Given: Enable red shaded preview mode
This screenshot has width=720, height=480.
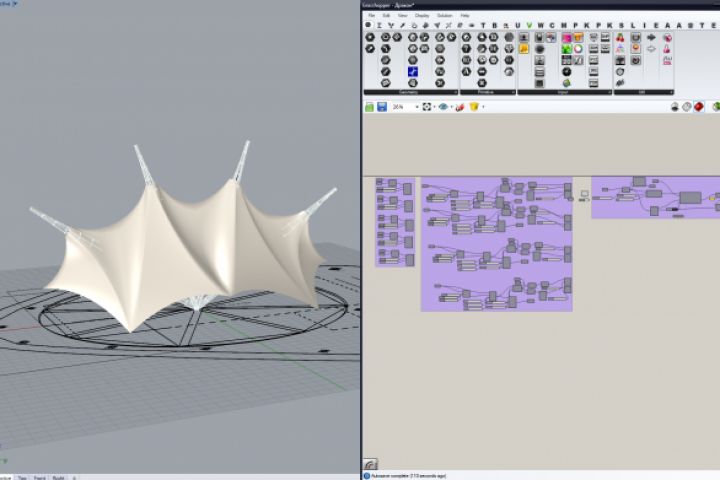Looking at the screenshot, I should (x=698, y=107).
